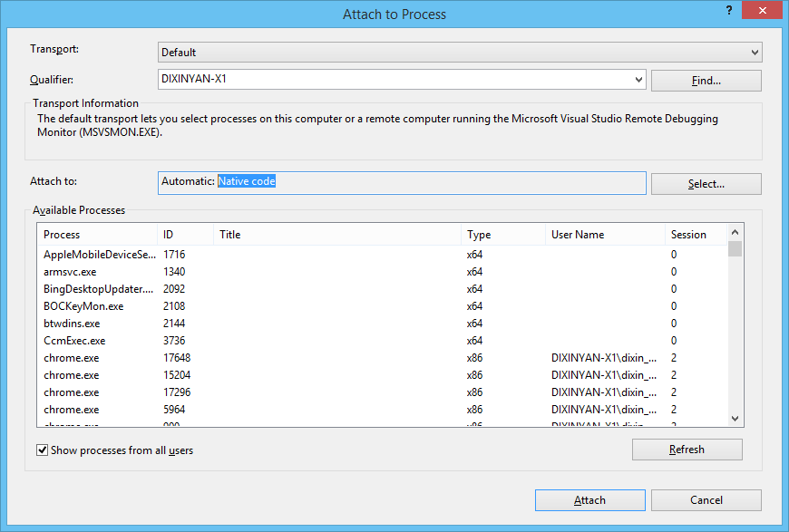
Task: Click the process list scroll down arrow
Action: click(x=735, y=419)
